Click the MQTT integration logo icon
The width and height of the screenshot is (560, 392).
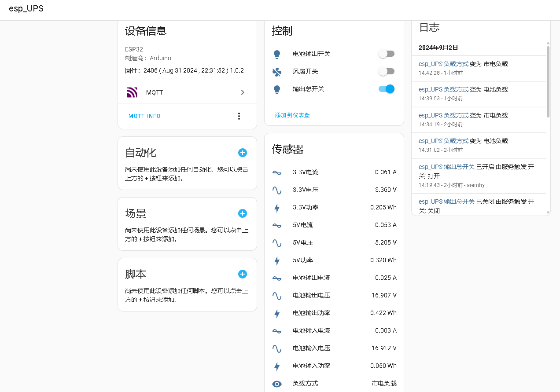tap(132, 92)
